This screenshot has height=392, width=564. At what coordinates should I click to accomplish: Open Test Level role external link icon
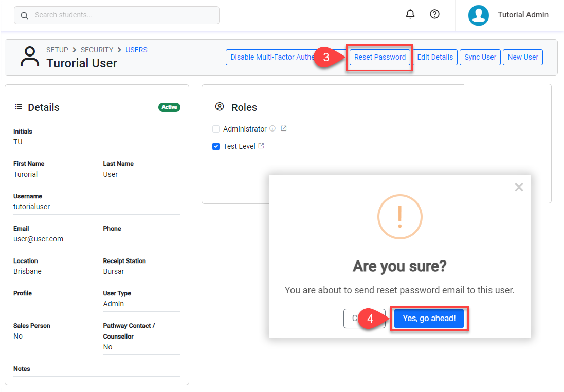[x=261, y=146]
